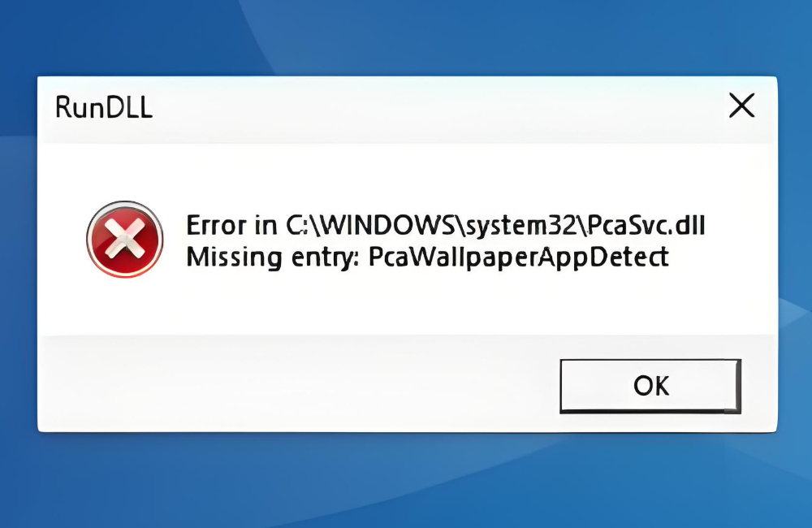This screenshot has height=528, width=812.
Task: Click the word WINDOWS in the file path
Action: coord(388,225)
